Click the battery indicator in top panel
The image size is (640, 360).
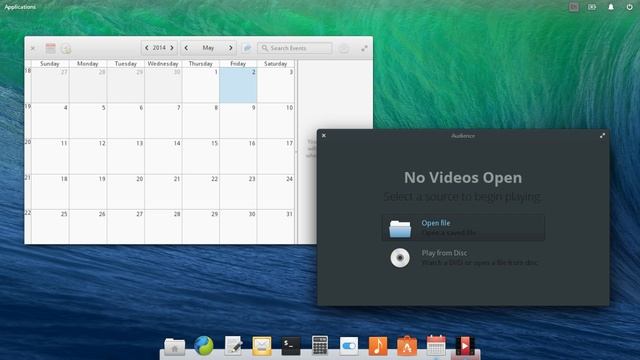[x=592, y=7]
